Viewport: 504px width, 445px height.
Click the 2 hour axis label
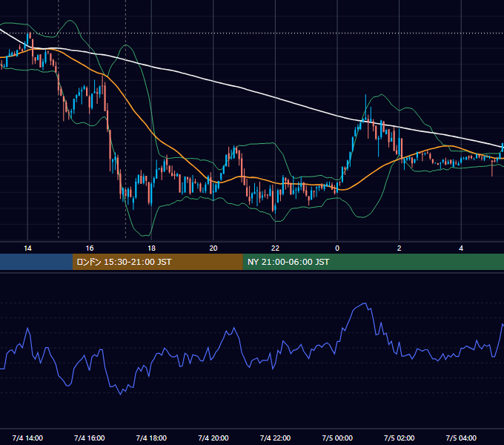click(399, 248)
